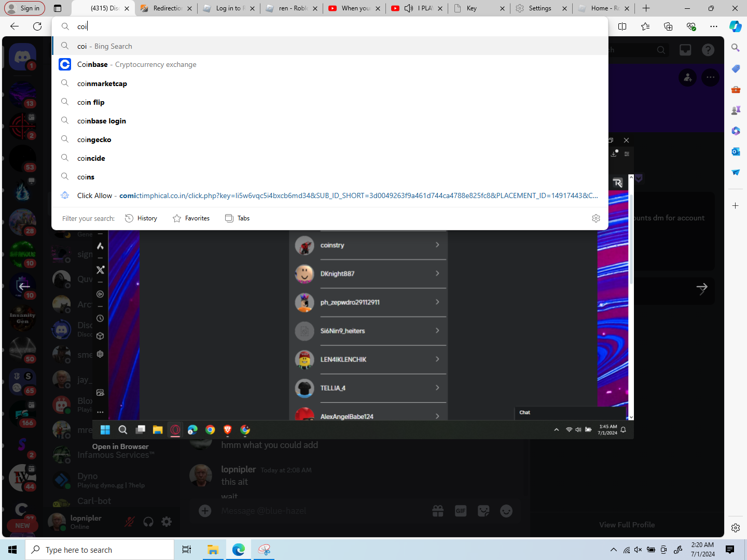This screenshot has width=747, height=560.
Task: Switch to the Settings tab
Action: (x=541, y=8)
